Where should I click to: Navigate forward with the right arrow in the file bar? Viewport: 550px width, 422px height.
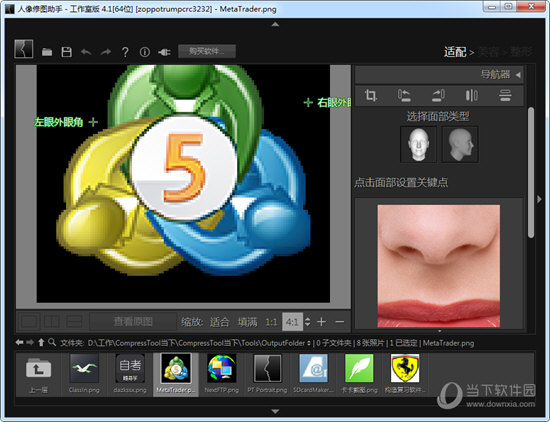30,342
